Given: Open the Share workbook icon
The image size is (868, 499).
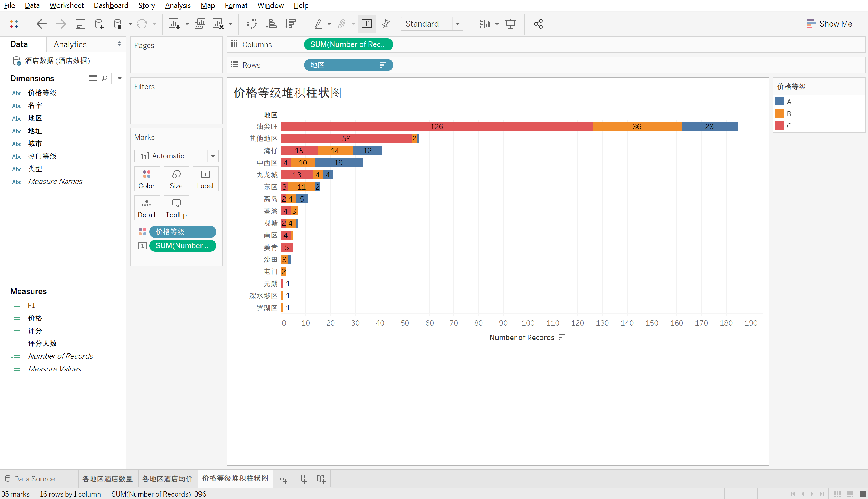Looking at the screenshot, I should [538, 24].
